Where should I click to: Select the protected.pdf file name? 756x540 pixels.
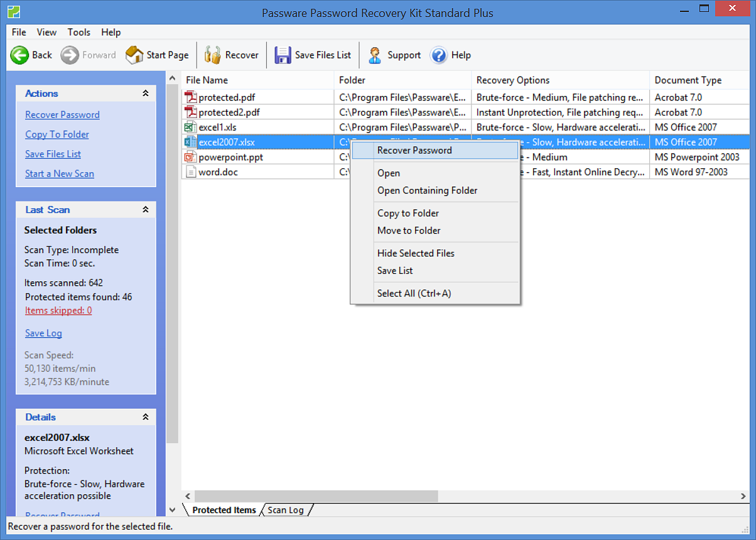227,97
